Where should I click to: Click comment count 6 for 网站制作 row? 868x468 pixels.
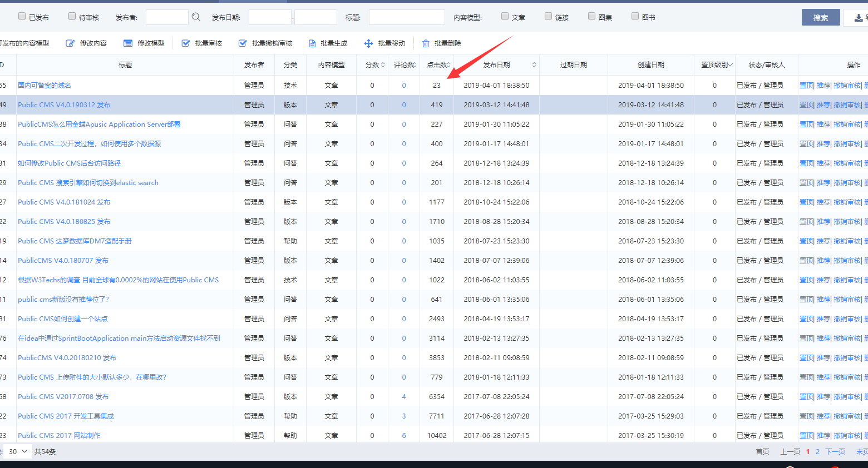pyautogui.click(x=404, y=436)
